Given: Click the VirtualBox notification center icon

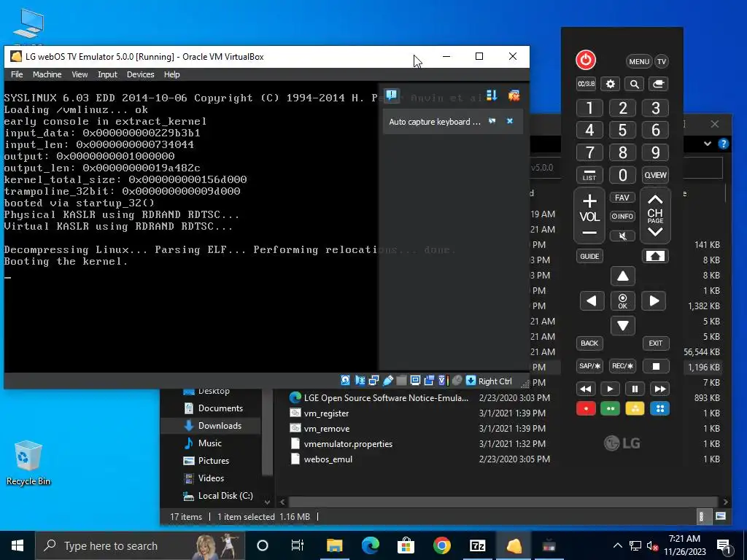Looking at the screenshot, I should pos(392,96).
